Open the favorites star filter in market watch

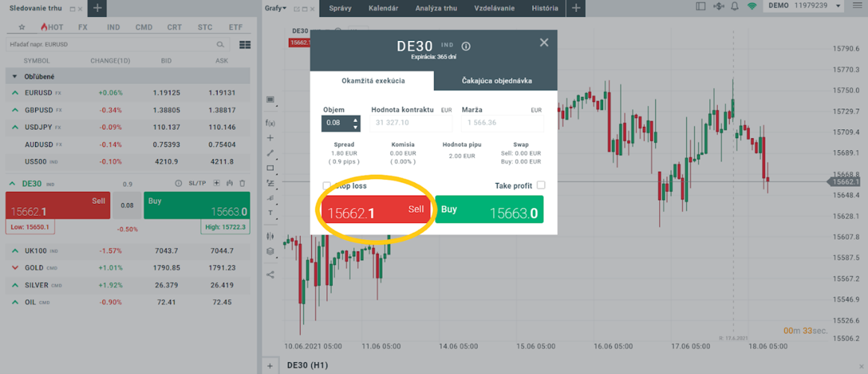click(x=21, y=28)
